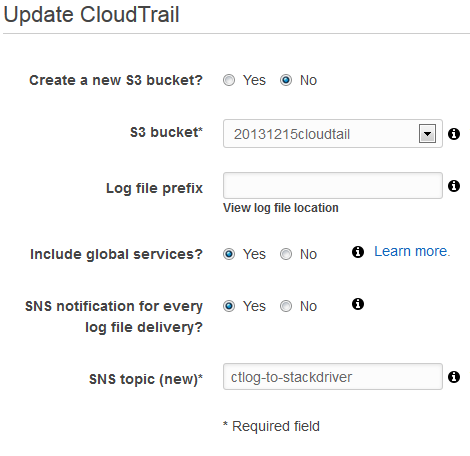Open the 20131215cloudtail bucket selection box

click(x=333, y=134)
